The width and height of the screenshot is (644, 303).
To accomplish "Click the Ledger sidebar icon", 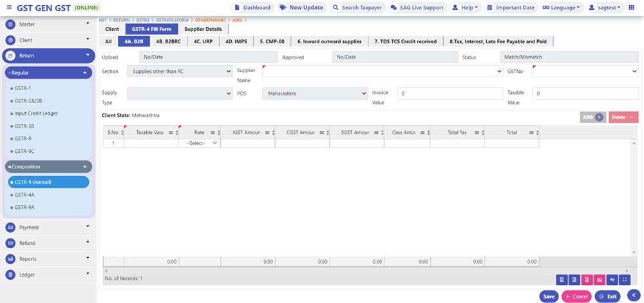I will point(10,275).
